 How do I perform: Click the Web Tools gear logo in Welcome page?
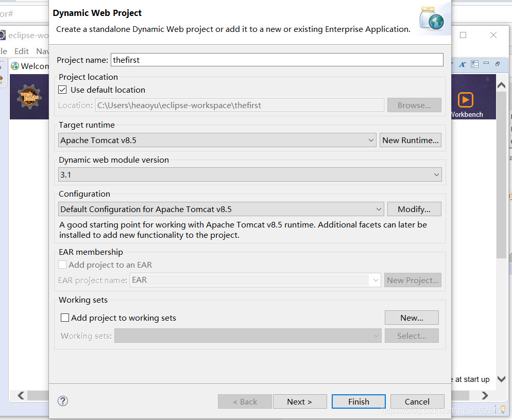pos(29,97)
